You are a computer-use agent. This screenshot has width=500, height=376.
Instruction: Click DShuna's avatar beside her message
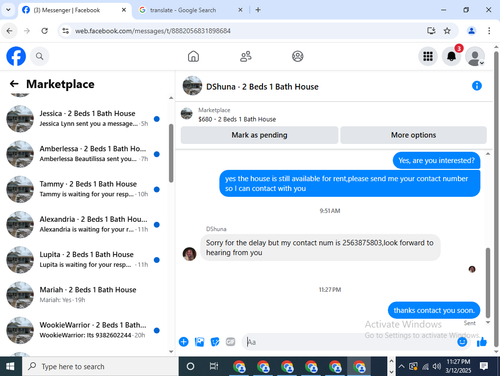[189, 254]
